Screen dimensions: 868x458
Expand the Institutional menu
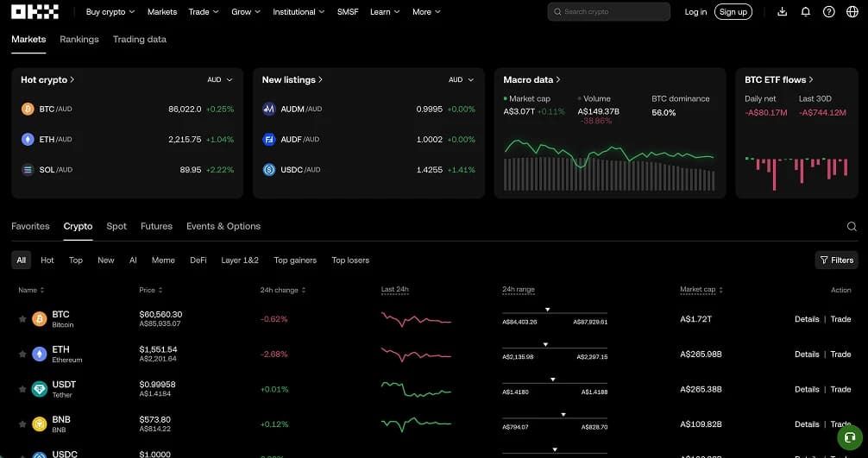pyautogui.click(x=299, y=11)
